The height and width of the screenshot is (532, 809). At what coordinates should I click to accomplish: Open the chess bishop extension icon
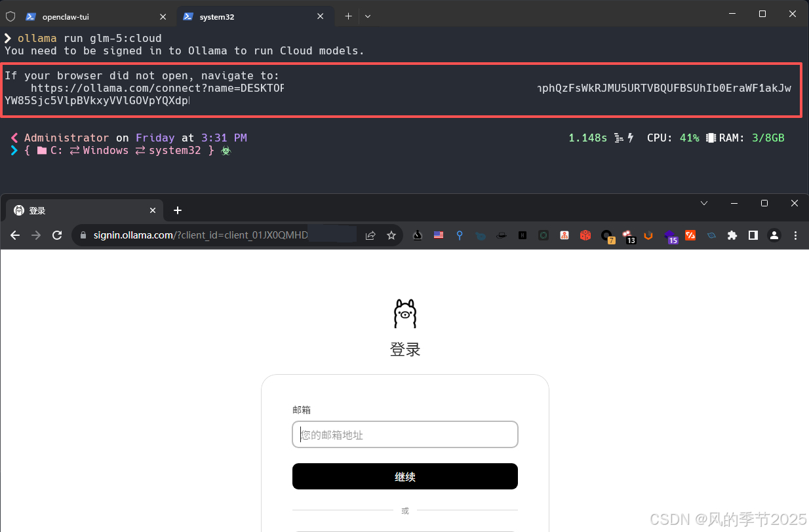(x=418, y=235)
